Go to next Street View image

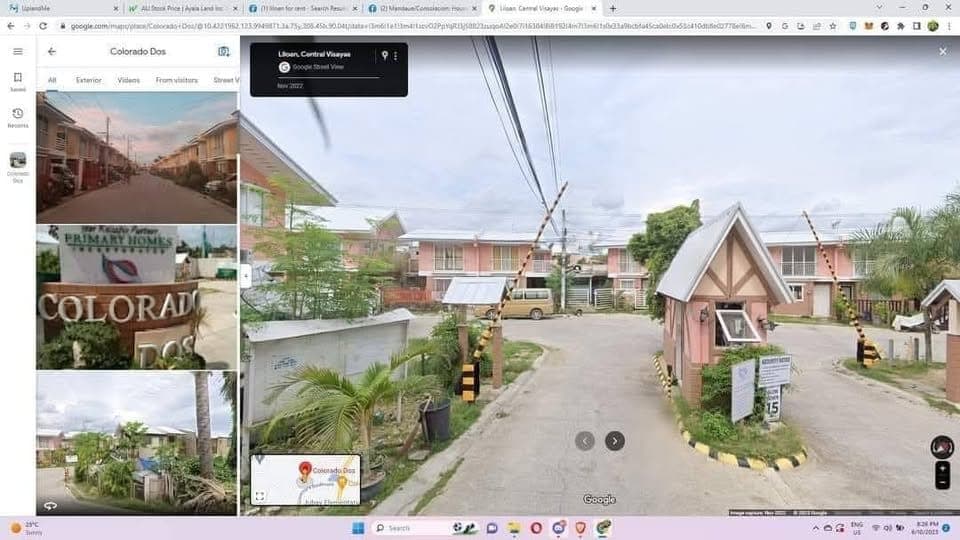tap(615, 441)
